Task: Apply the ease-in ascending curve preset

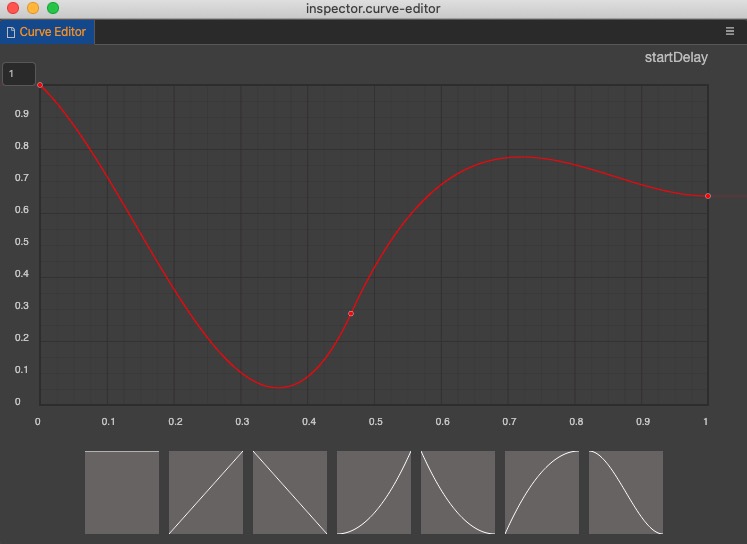Action: point(374,492)
